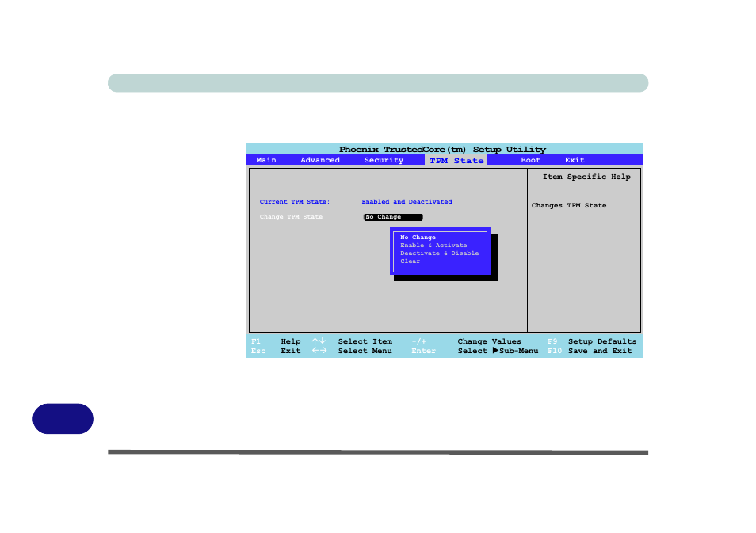This screenshot has height=533, width=756.
Task: Click the -/+ Change Values key hint
Action: pyautogui.click(x=419, y=341)
